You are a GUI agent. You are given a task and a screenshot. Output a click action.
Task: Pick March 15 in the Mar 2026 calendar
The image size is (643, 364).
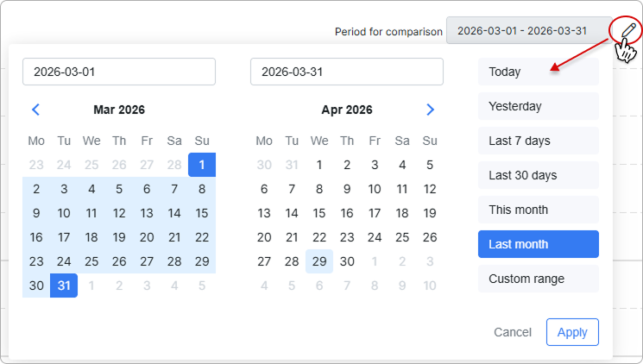pyautogui.click(x=202, y=213)
